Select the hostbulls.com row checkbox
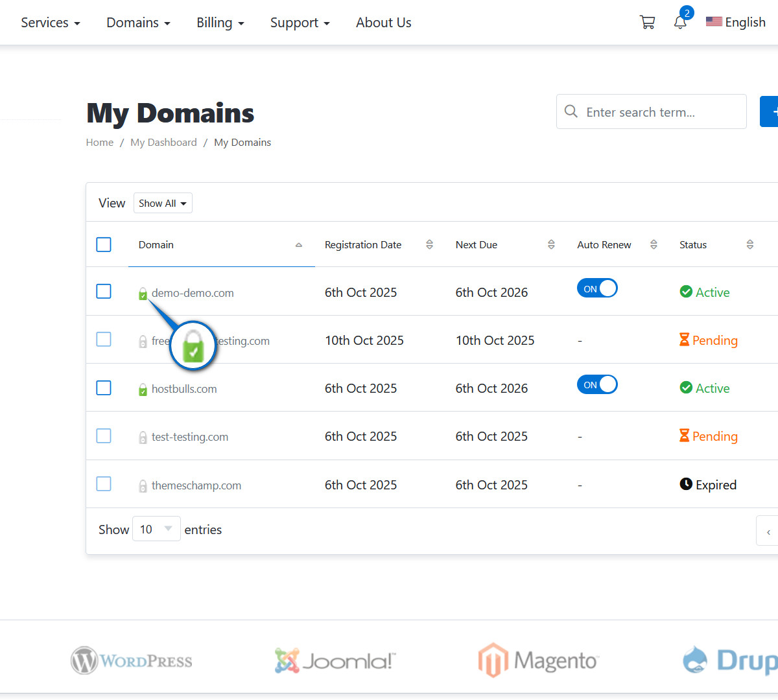 coord(104,388)
